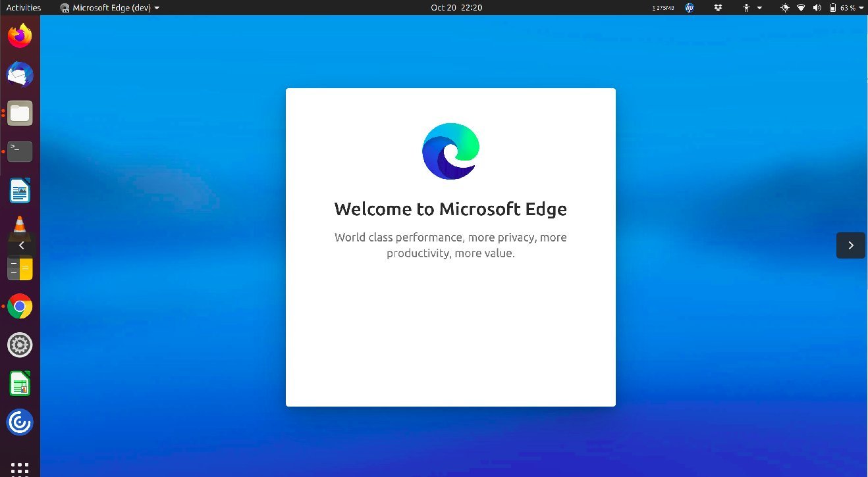Click the 275MB memory usage indicator
Screen dimensions: 868x477
point(663,7)
